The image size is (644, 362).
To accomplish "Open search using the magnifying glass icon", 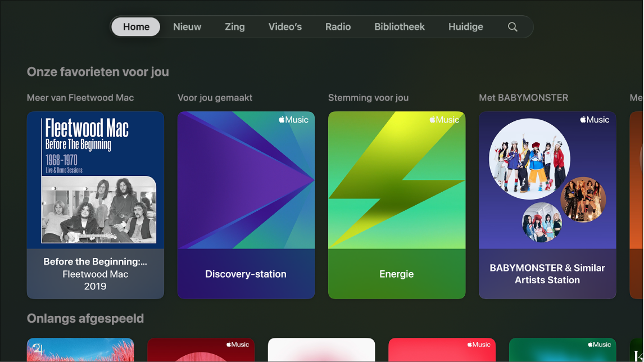I will pos(512,26).
